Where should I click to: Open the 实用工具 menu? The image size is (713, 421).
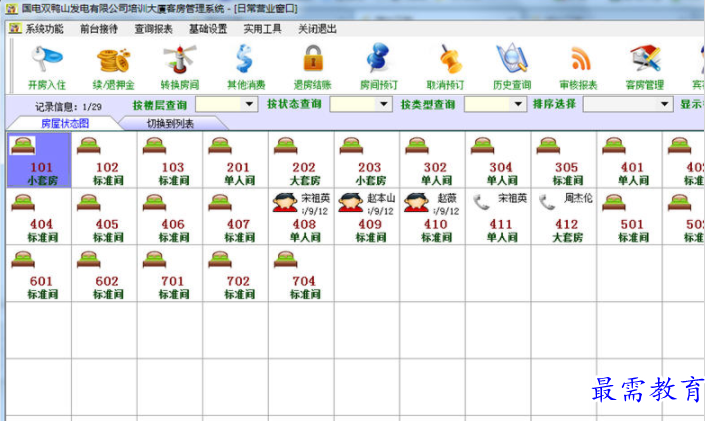click(x=262, y=29)
